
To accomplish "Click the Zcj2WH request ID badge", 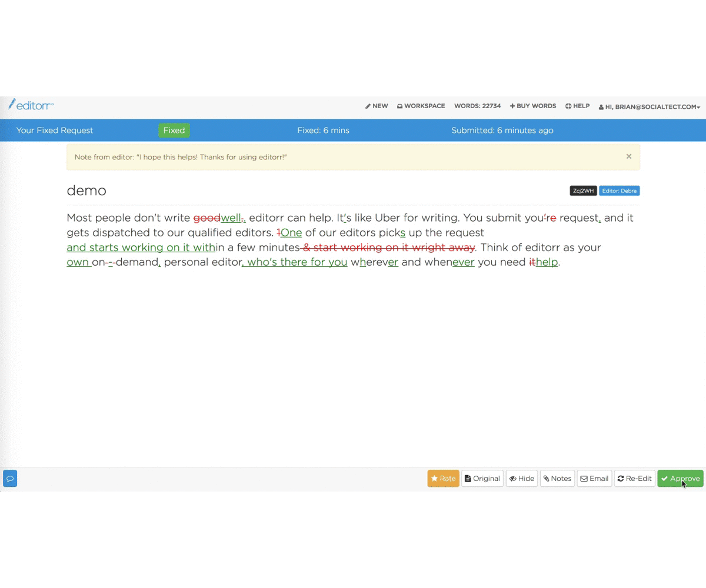I will click(584, 191).
